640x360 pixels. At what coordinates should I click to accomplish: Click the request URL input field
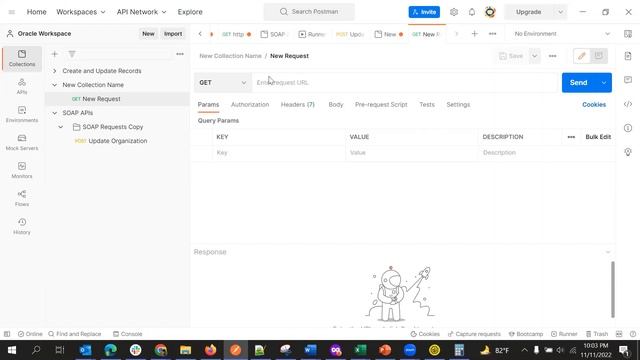pyautogui.click(x=405, y=82)
